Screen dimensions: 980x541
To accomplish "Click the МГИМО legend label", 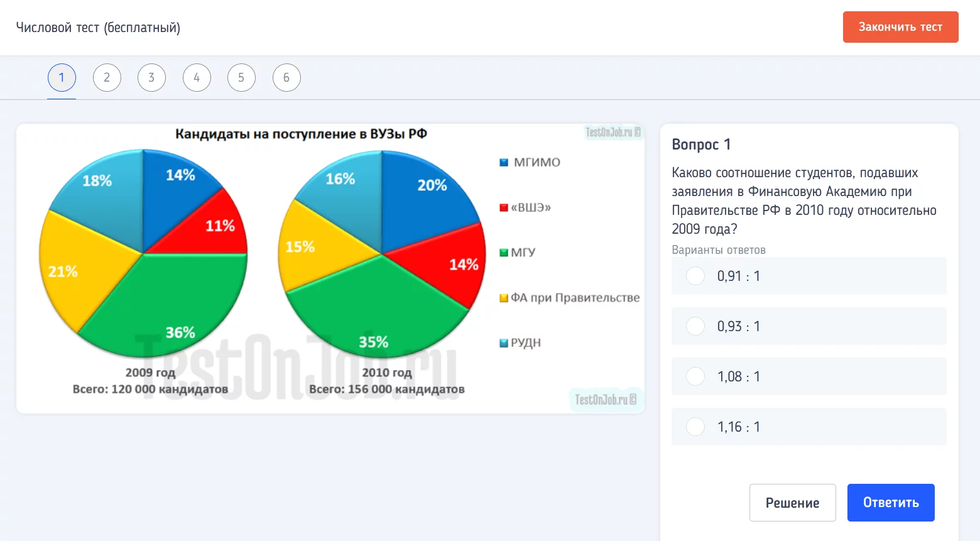I will coord(537,162).
